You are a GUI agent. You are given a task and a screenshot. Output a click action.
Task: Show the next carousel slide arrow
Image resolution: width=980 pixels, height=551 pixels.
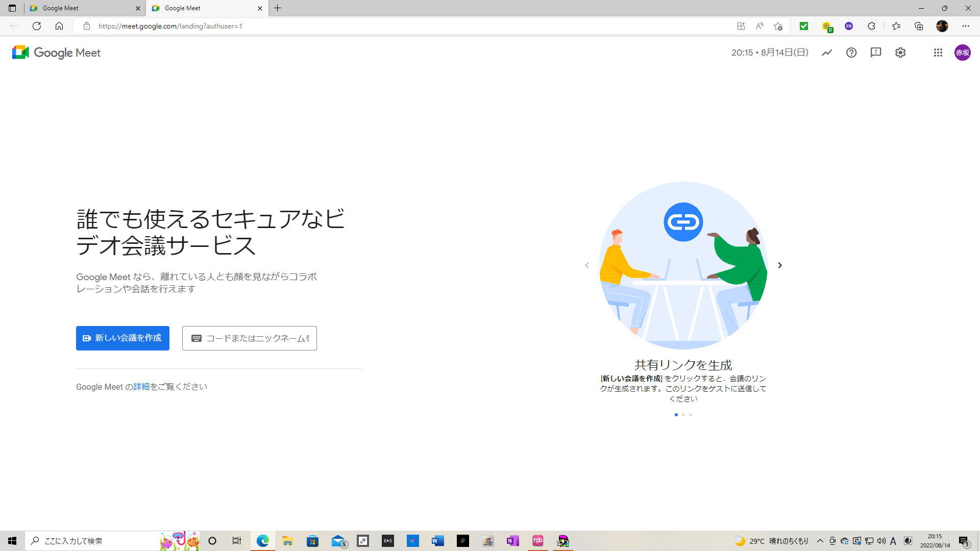tap(780, 265)
